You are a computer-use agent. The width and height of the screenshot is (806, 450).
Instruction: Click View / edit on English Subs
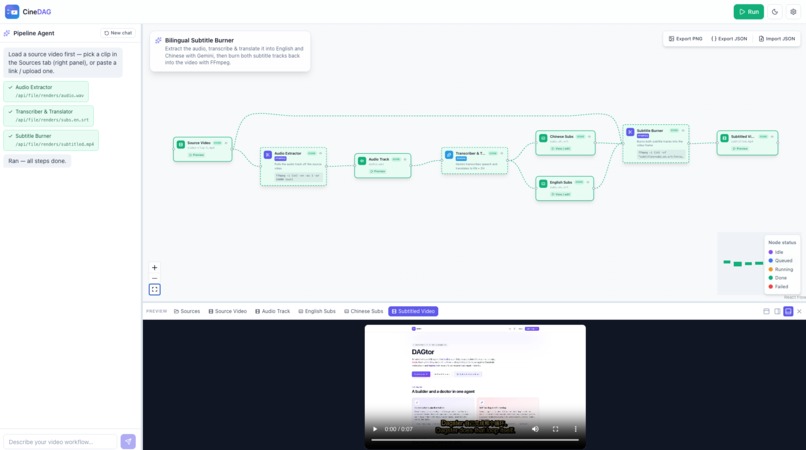[560, 194]
